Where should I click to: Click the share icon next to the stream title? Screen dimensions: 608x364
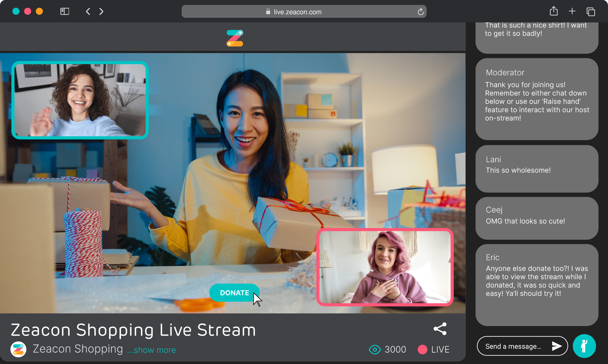click(x=440, y=329)
